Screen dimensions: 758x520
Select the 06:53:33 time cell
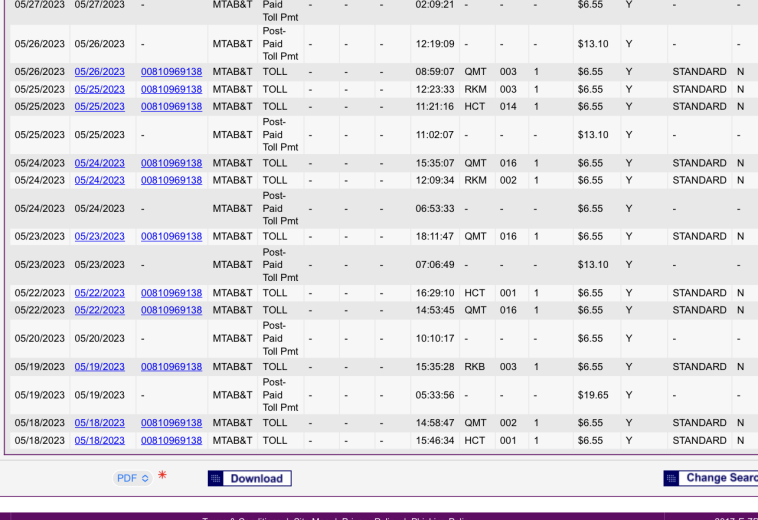tap(435, 208)
